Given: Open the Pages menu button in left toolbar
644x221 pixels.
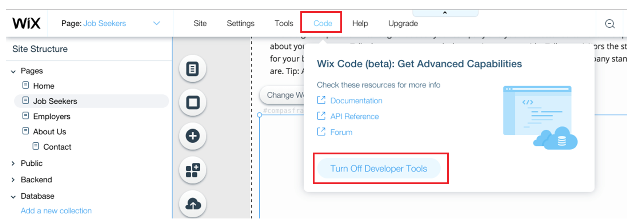Looking at the screenshot, I should tap(193, 68).
